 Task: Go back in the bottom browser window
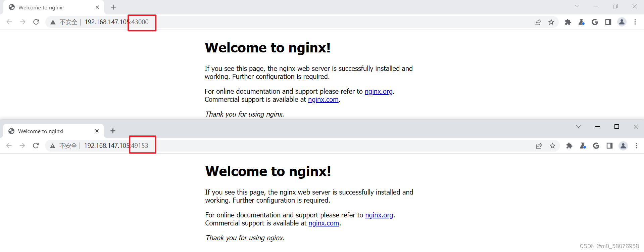pos(9,145)
